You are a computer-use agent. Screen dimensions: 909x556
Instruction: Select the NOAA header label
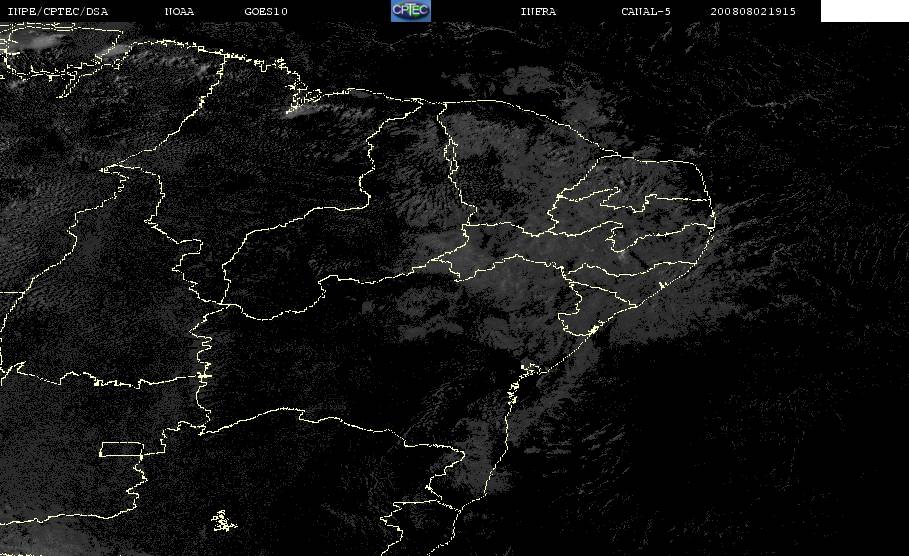(x=180, y=11)
